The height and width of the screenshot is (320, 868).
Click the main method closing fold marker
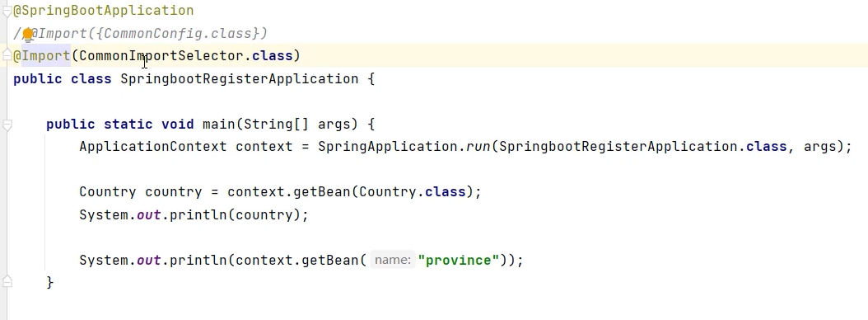click(x=7, y=282)
